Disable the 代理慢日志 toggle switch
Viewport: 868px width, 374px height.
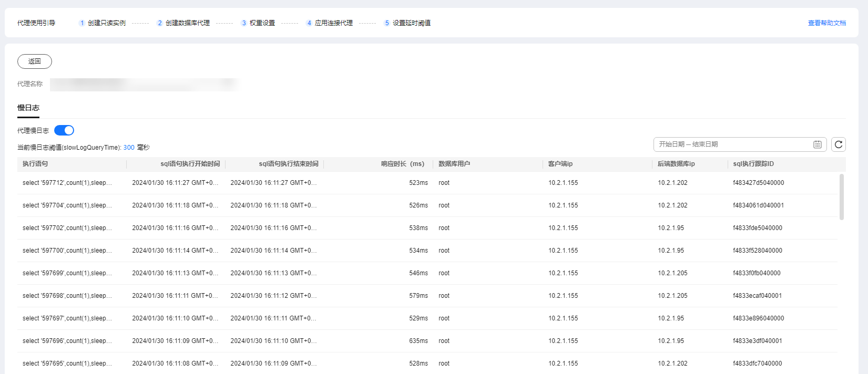point(64,130)
